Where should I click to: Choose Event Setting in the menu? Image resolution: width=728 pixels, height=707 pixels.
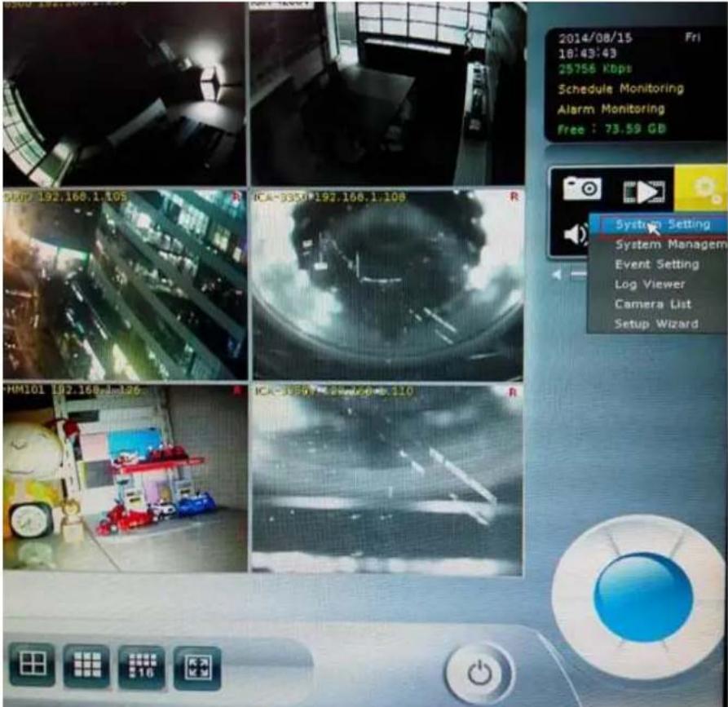pos(657,264)
